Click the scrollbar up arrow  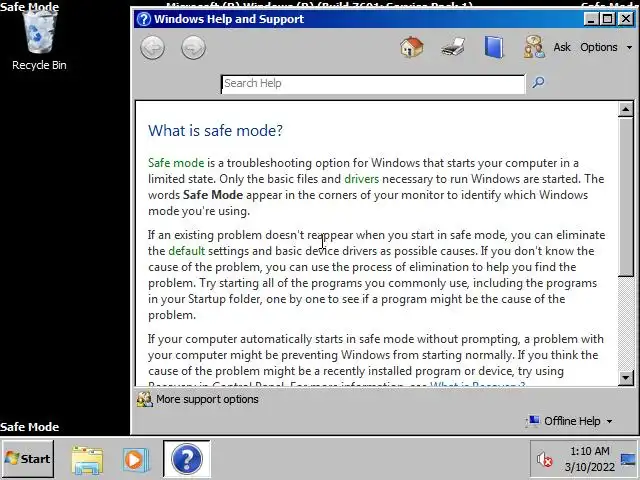click(626, 109)
